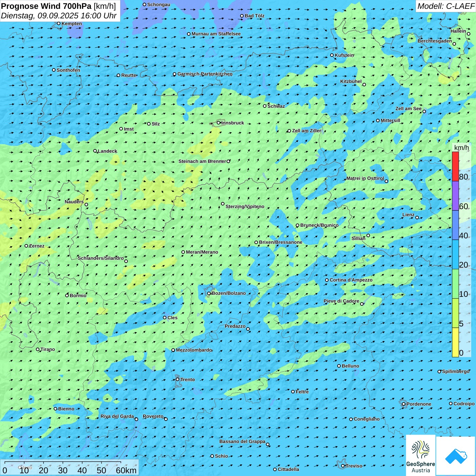This screenshot has height=476, width=476.
Task: Click the 'Matrei in Osttirol' label
Action: coord(365,178)
